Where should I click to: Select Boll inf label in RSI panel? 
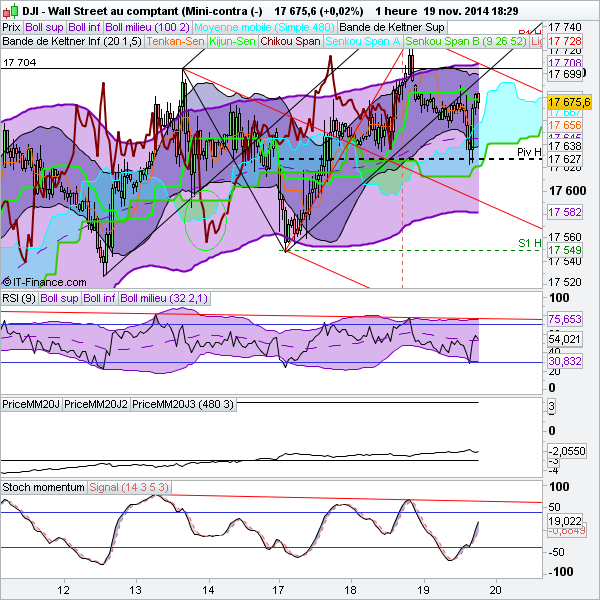point(99,298)
